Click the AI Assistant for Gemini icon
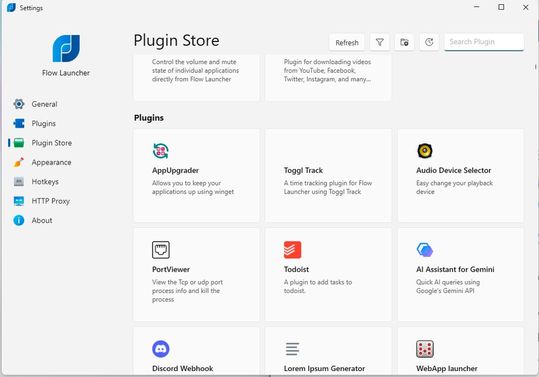This screenshot has height=377, width=539. pyautogui.click(x=425, y=250)
